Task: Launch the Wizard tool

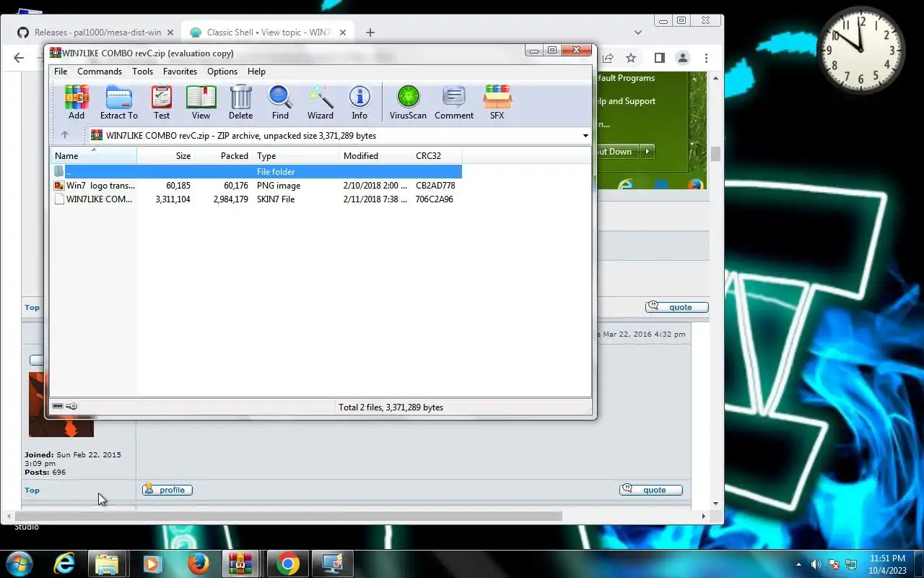Action: (x=321, y=102)
